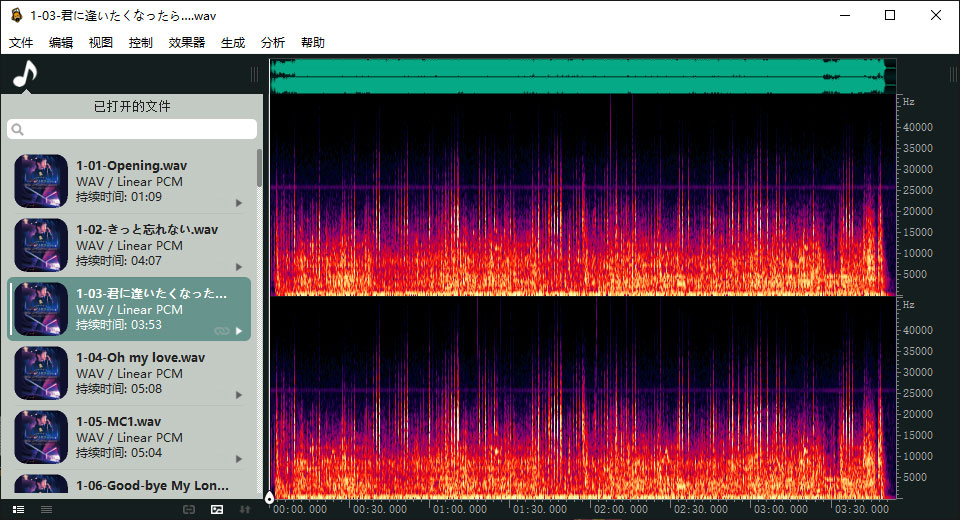The height and width of the screenshot is (520, 960).
Task: Click the lower channel Hz scale label
Action: pos(909,304)
